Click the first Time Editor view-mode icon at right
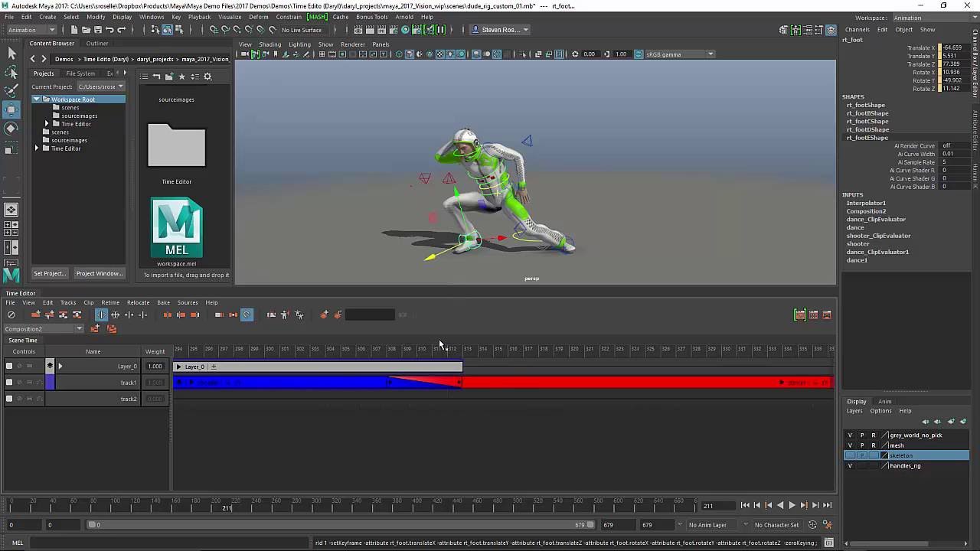 800,315
